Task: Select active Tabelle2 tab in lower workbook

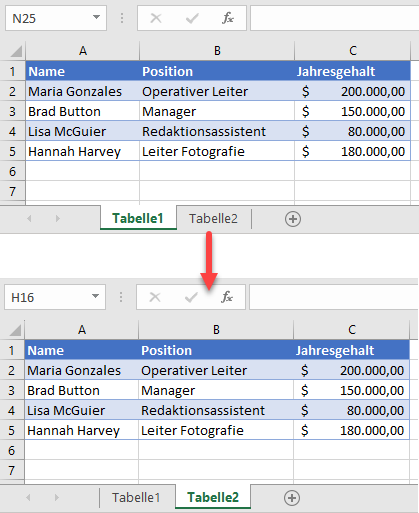Action: tap(213, 497)
